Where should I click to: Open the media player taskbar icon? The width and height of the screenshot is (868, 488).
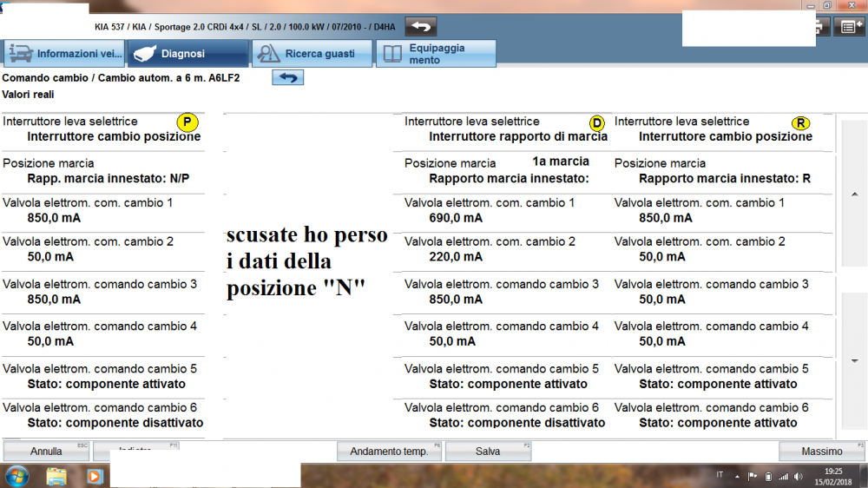point(94,477)
